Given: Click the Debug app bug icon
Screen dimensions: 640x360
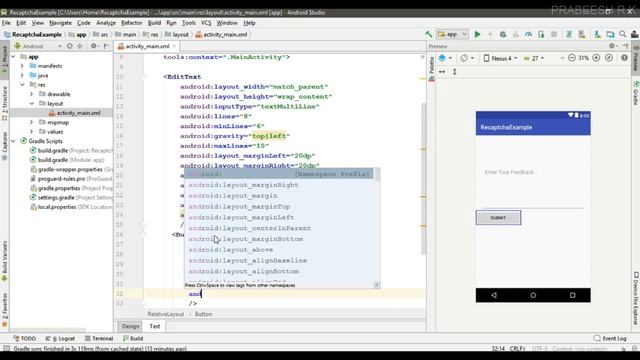Looking at the screenshot, I should (x=503, y=35).
